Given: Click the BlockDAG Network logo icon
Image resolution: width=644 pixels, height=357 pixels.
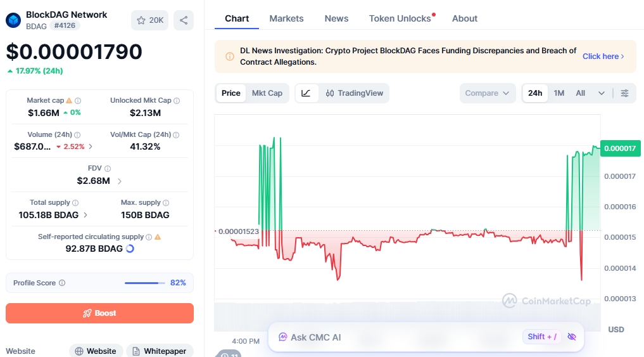Looking at the screenshot, I should pos(13,20).
